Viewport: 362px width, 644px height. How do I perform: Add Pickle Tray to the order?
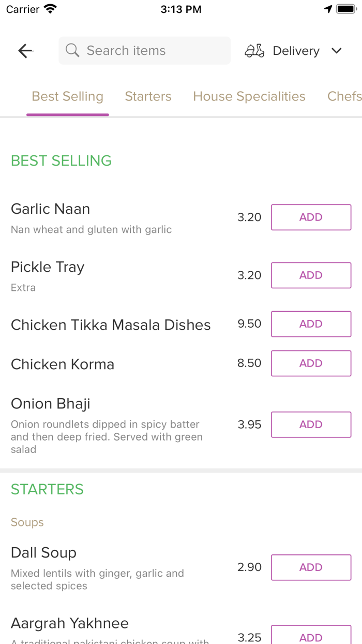pos(311,275)
